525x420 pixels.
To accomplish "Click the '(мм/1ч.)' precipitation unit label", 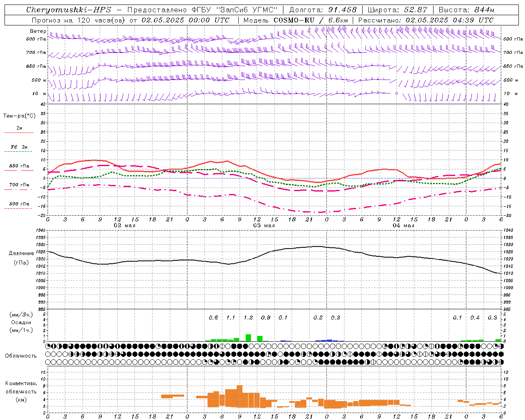I will point(21,330).
